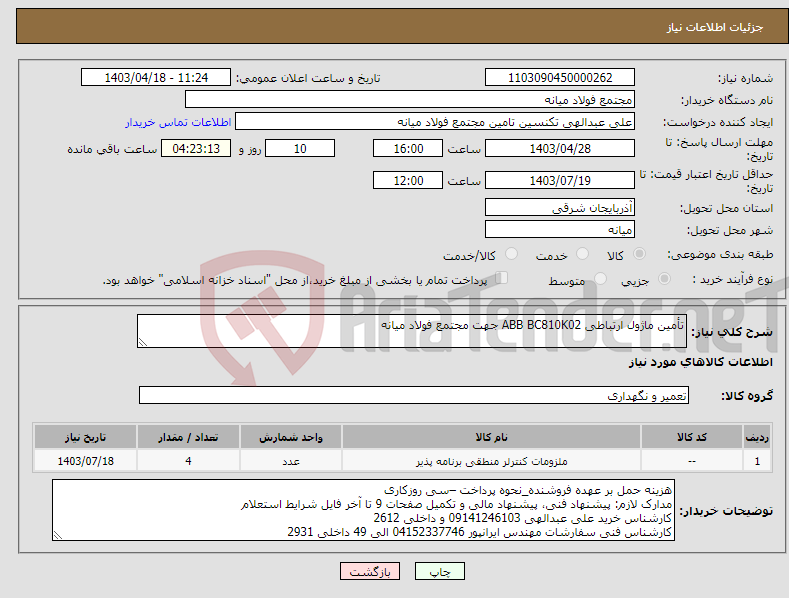The image size is (789, 598).
Task: Click the شماره نیاز field 1103090450000262
Action: pyautogui.click(x=560, y=78)
